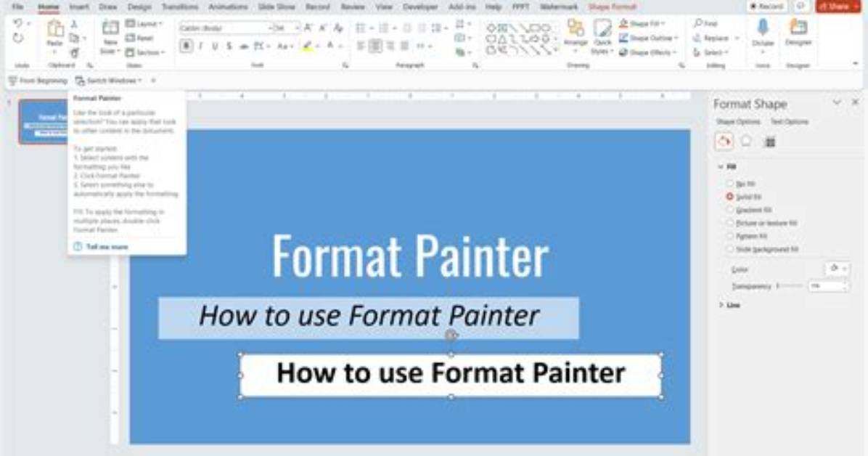Click From Beginning in quick access bar
This screenshot has width=868, height=456.
pyautogui.click(x=38, y=81)
